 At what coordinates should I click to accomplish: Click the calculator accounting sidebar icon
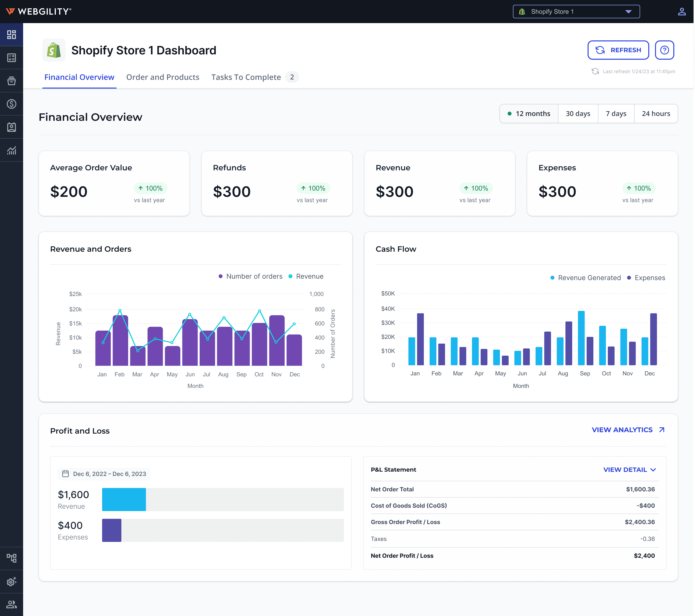pos(12,58)
